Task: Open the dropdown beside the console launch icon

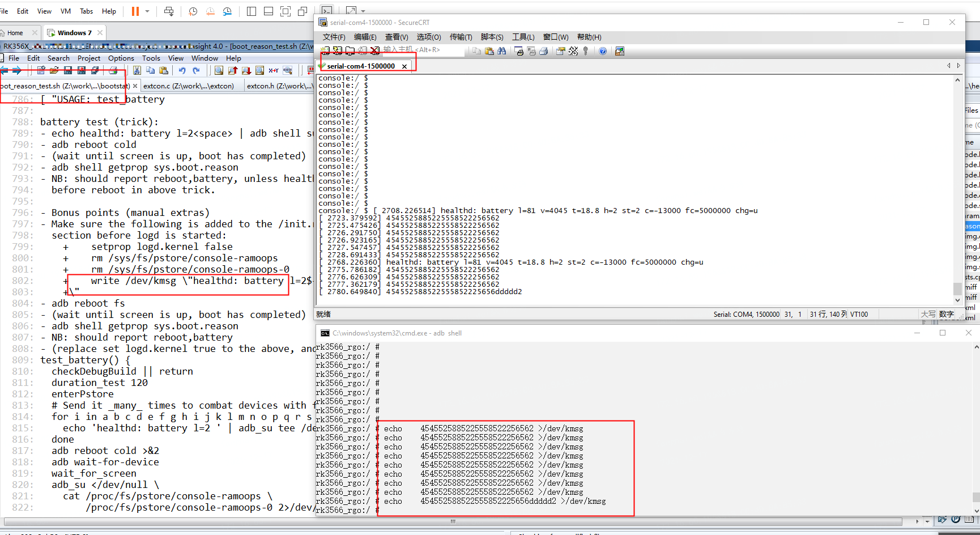Action: pyautogui.click(x=362, y=10)
